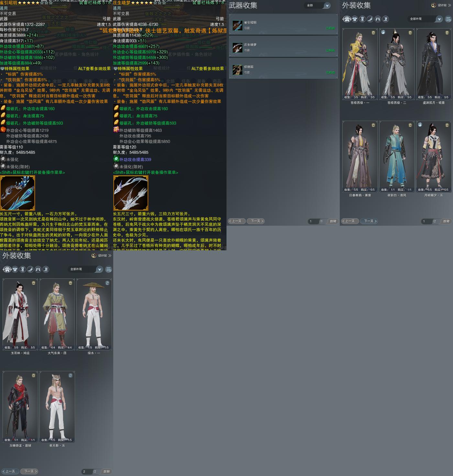Open the 全部 dropdown in weapon collection panel

pos(317,6)
